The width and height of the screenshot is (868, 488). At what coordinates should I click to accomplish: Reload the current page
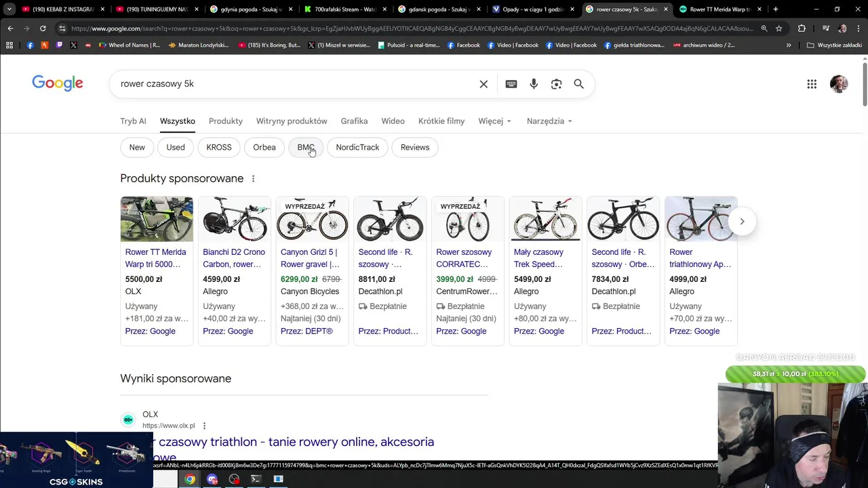coord(43,28)
